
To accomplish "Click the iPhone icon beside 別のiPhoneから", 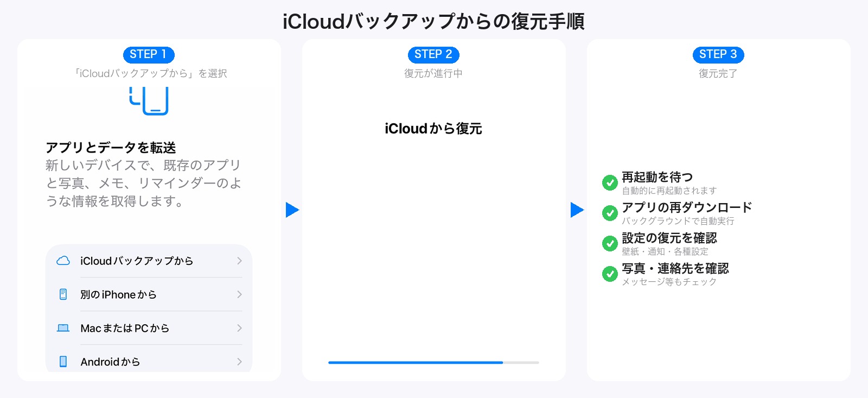I will click(63, 294).
